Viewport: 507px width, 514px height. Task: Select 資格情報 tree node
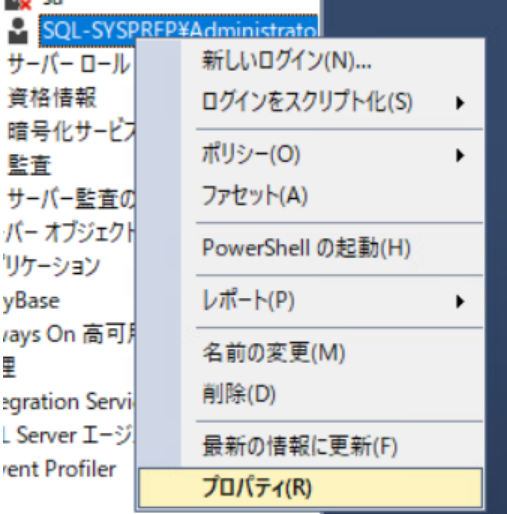pyautogui.click(x=52, y=98)
